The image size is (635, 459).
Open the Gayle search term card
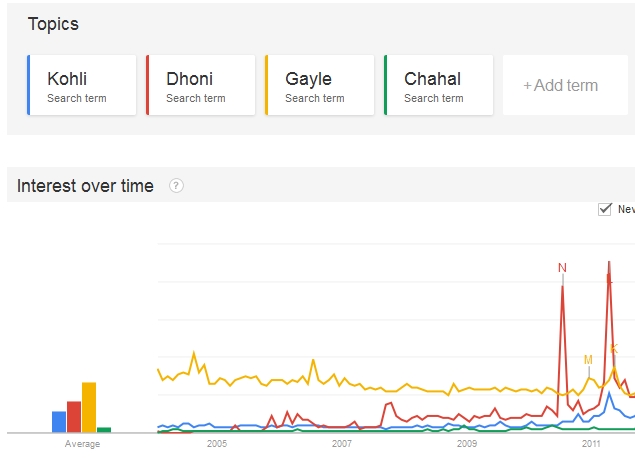[320, 85]
